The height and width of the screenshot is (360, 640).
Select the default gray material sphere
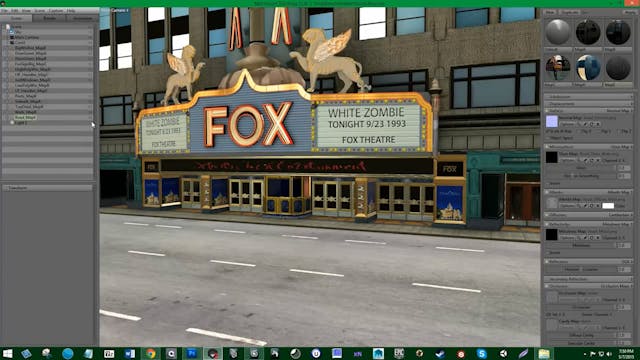(558, 33)
